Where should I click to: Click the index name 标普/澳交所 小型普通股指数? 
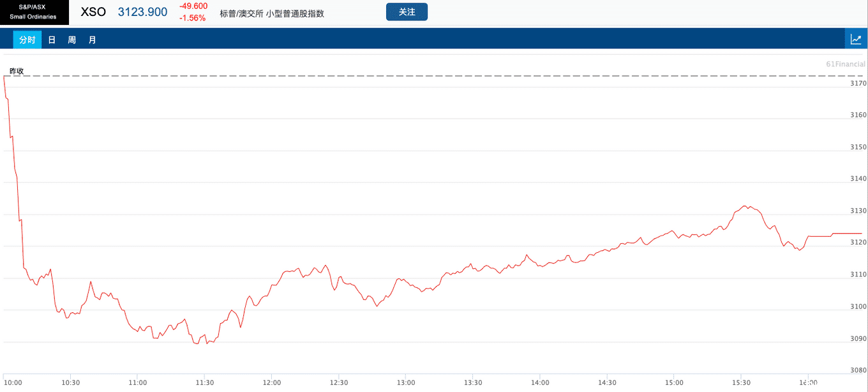(x=272, y=13)
